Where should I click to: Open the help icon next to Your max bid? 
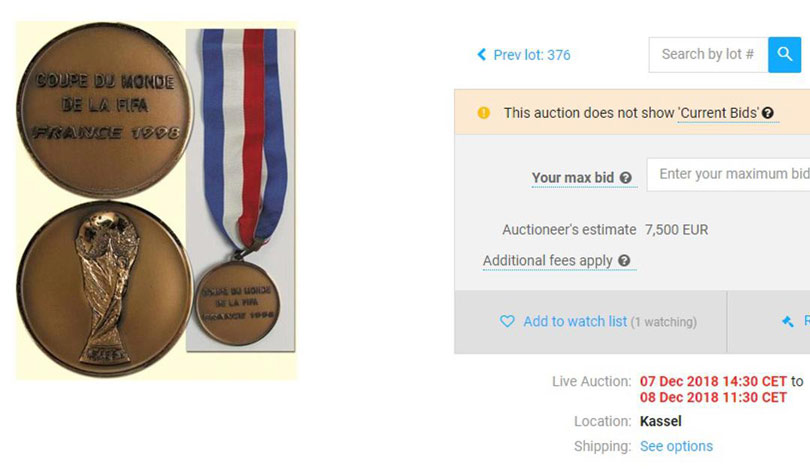(x=626, y=178)
